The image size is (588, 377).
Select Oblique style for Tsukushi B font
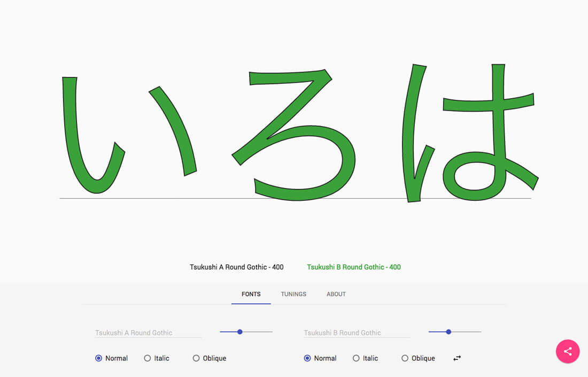[x=405, y=358]
